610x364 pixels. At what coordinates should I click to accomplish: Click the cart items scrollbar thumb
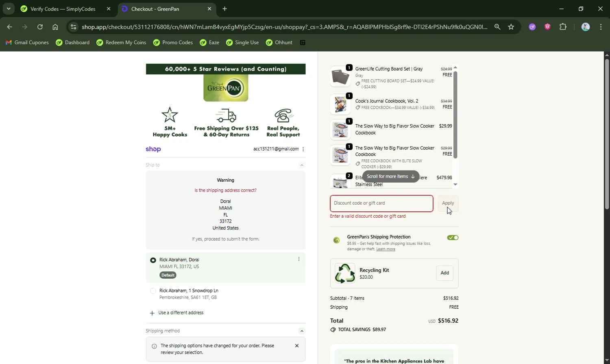coord(455,115)
